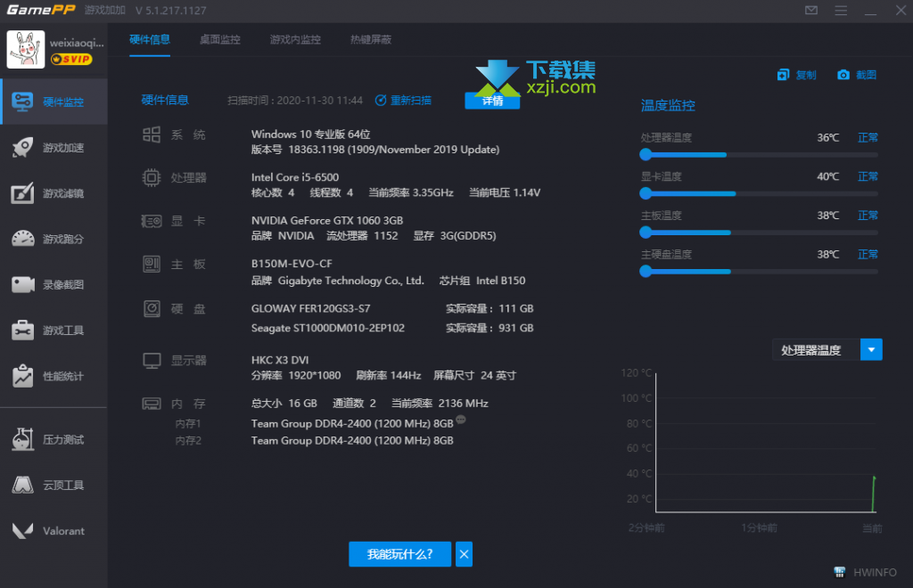Screen dimensions: 913x588
Task: Click the 温度监控 heading
Action: coord(668,105)
